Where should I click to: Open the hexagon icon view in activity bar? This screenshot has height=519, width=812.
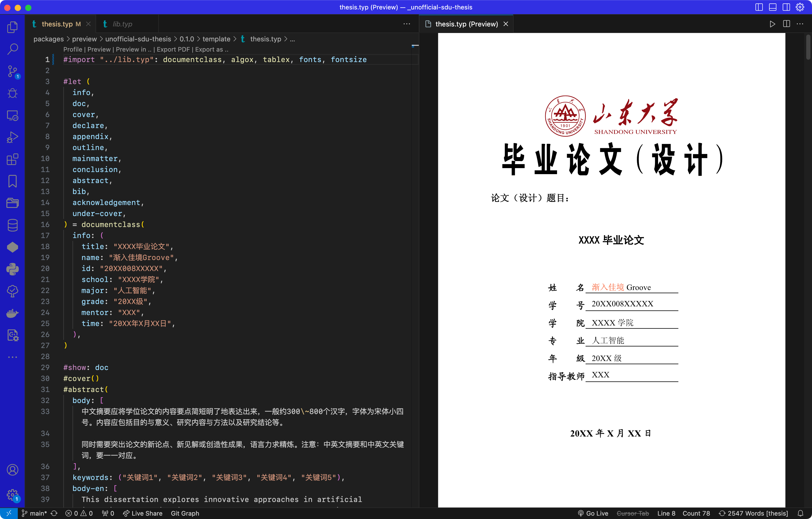point(13,247)
